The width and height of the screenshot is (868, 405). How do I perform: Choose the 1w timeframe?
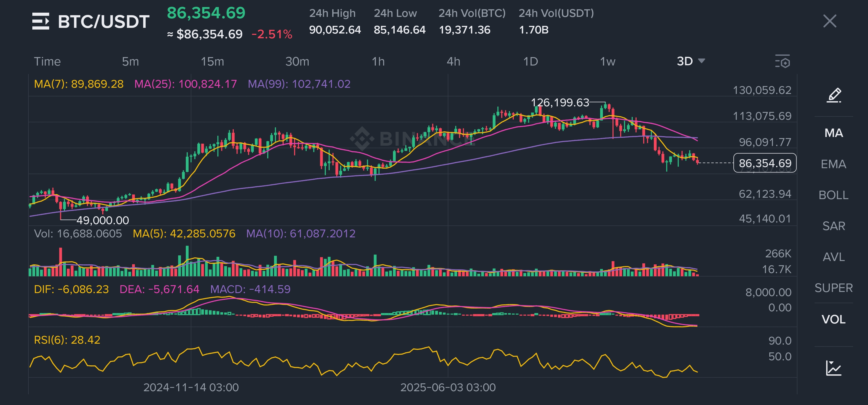click(607, 62)
